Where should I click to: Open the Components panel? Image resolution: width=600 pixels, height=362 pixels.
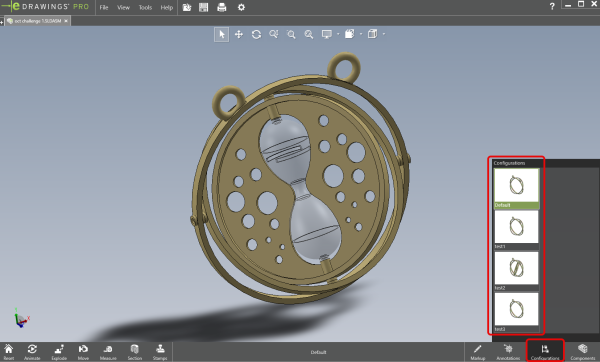click(583, 352)
